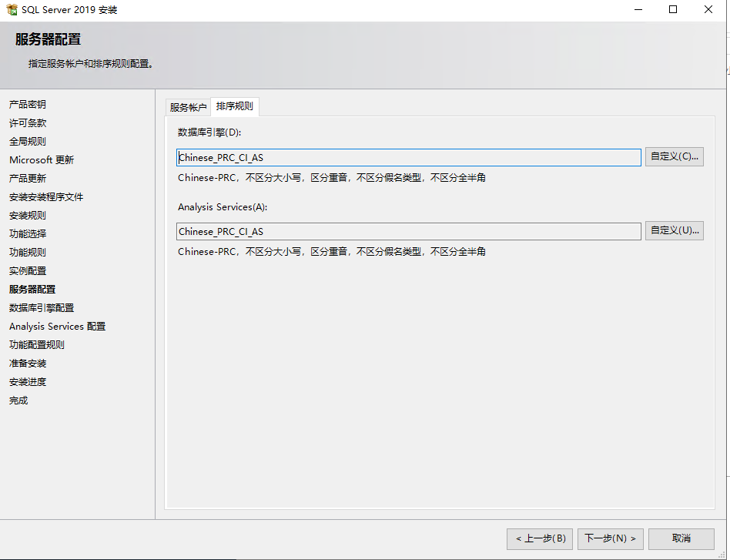Click the 功能选择 step in sidebar
The image size is (730, 560).
coord(28,234)
